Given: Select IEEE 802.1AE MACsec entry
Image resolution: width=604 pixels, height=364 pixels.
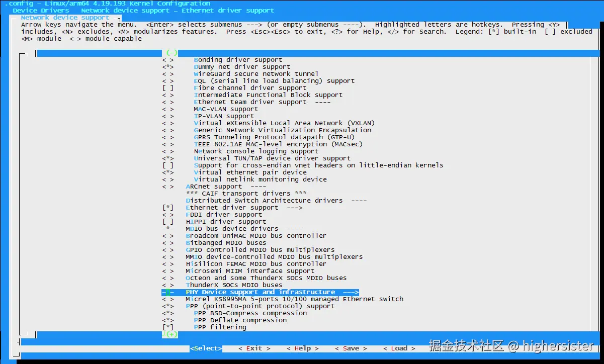Looking at the screenshot, I should [278, 144].
